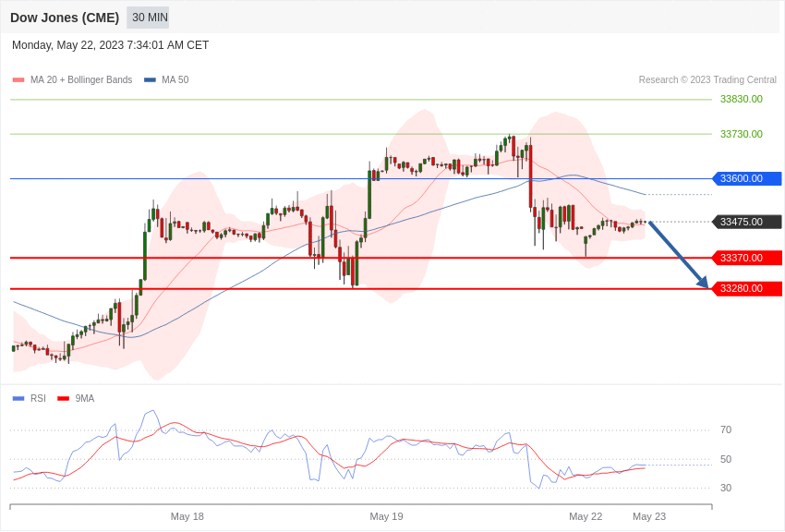The image size is (785, 532).
Task: Click the black 33475.00 current price tag
Action: [x=746, y=222]
